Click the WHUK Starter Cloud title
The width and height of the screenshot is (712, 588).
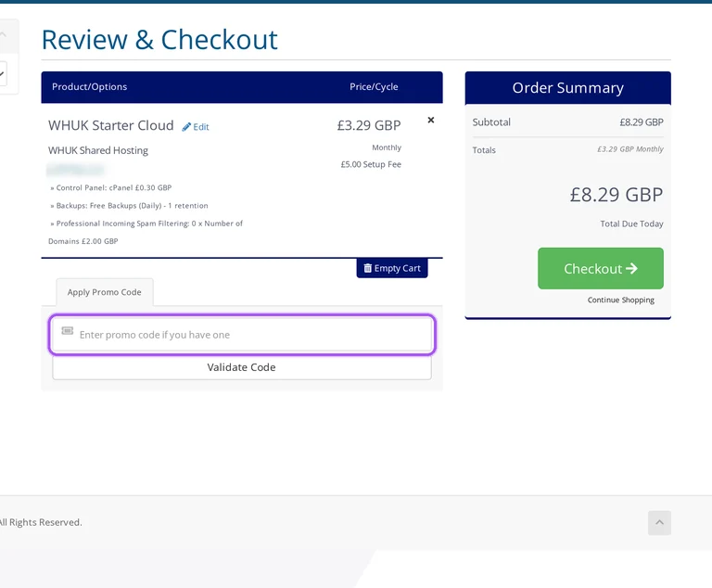111,125
